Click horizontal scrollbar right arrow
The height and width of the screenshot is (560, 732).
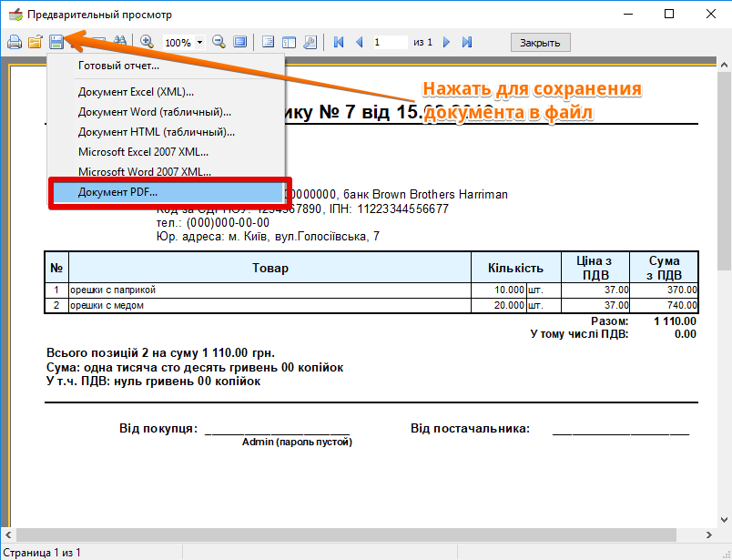(709, 535)
